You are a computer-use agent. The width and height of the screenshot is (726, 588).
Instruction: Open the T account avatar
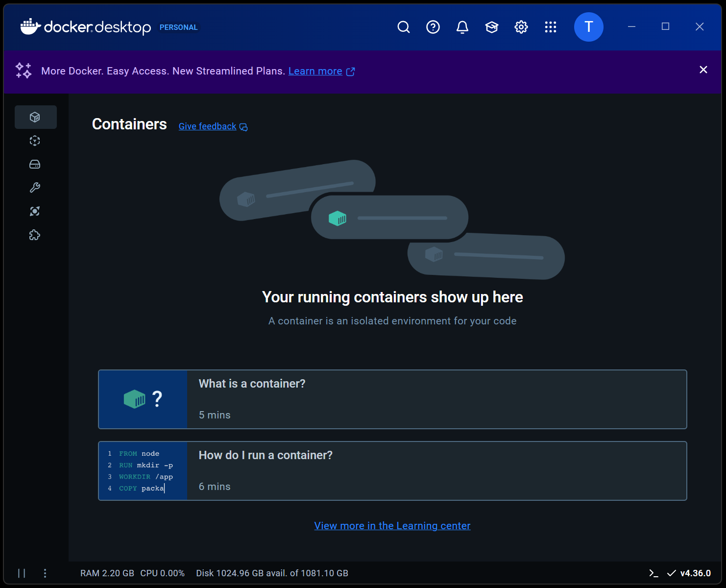click(x=588, y=27)
